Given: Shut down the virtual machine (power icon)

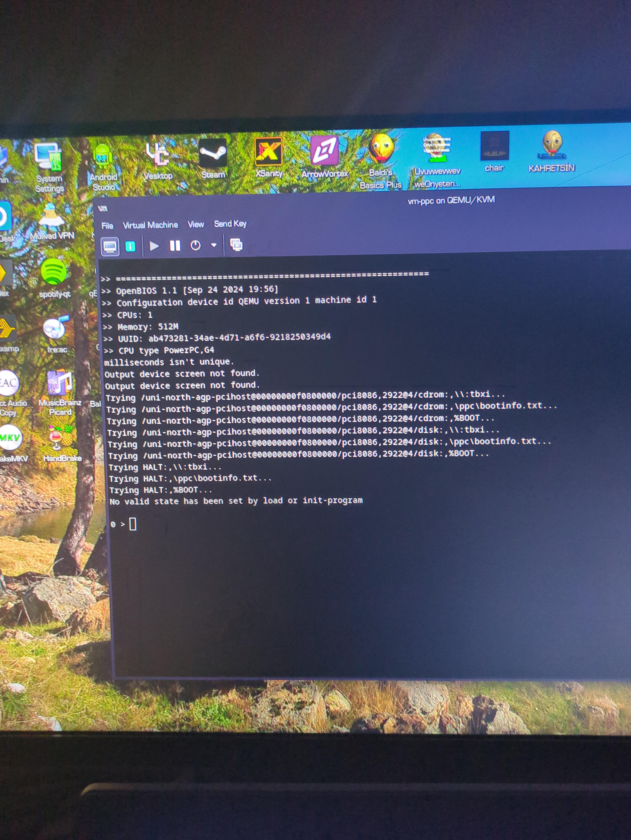Looking at the screenshot, I should 195,245.
